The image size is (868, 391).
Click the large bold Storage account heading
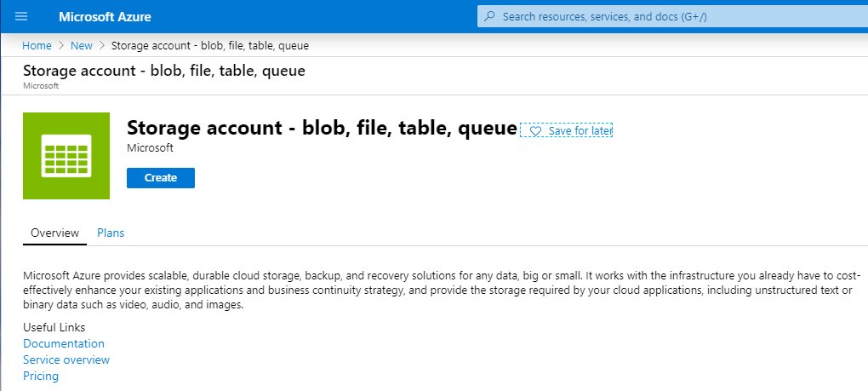322,128
